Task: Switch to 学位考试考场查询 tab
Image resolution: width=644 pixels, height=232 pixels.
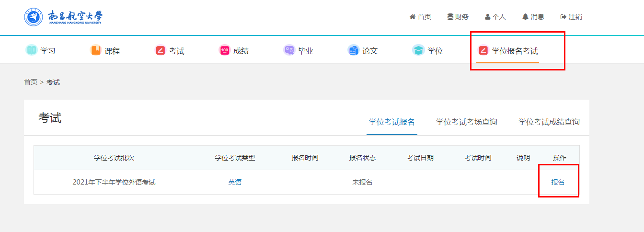Action: (467, 122)
